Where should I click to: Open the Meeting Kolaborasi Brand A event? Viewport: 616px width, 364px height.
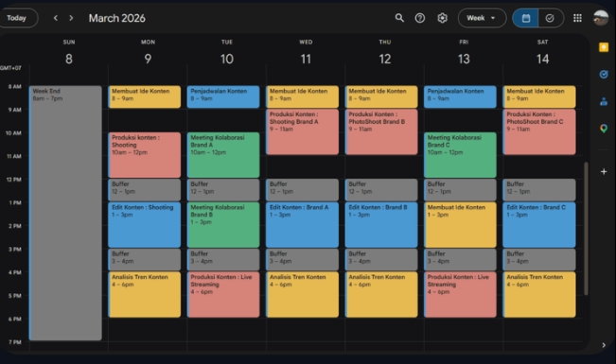coord(223,155)
